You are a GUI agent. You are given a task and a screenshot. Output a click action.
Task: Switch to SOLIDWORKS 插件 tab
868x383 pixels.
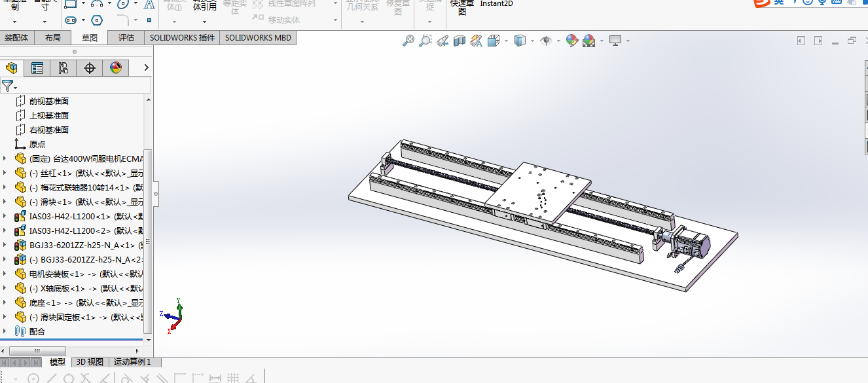[x=182, y=38]
